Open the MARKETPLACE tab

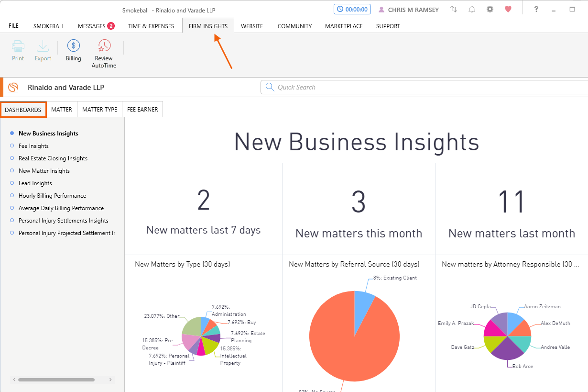(x=344, y=26)
